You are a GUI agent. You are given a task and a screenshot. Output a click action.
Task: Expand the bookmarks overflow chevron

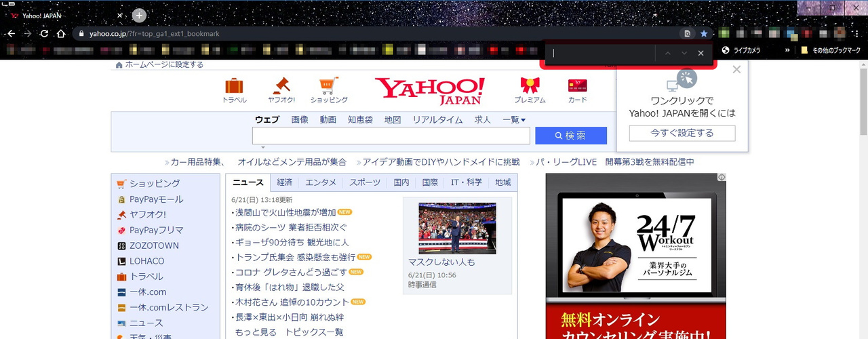pos(787,50)
